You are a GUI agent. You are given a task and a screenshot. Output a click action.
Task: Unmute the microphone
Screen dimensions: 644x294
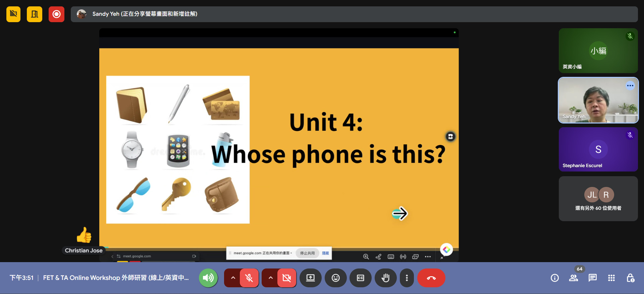coord(249,278)
